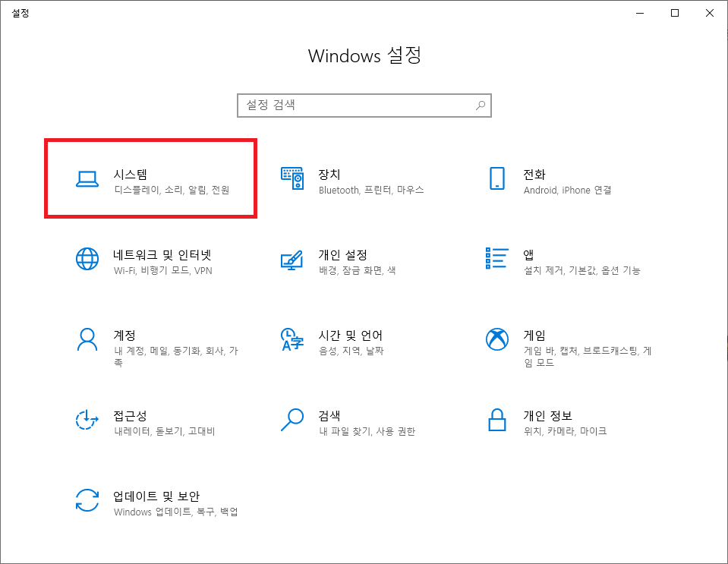Screen dimensions: 728x564
Task: Click text '설치 제거, 기본값, 옵션 기능'
Action: pyautogui.click(x=581, y=271)
